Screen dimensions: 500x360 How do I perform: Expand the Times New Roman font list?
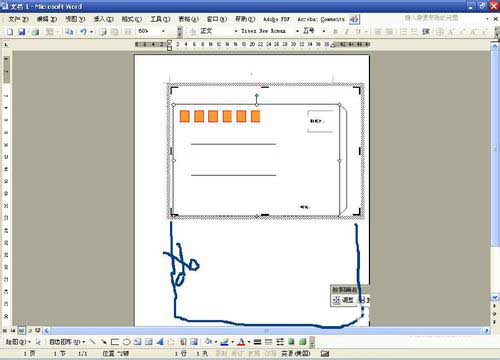(297, 31)
